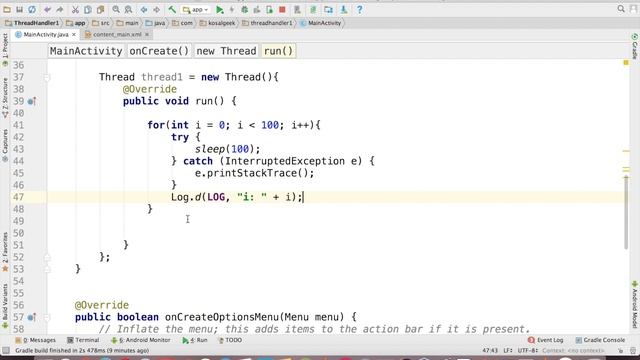Screen dimensions: 640x360
Task: Click the navigate Forward arrow icon
Action: tap(156, 9)
